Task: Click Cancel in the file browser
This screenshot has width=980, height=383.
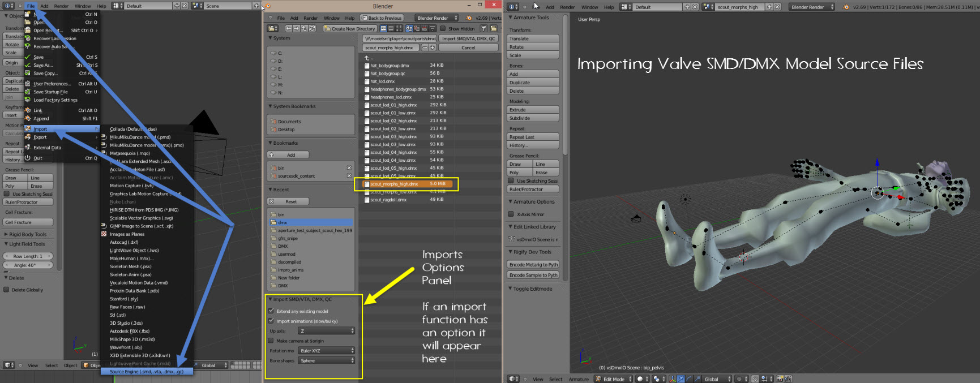Action: point(468,48)
